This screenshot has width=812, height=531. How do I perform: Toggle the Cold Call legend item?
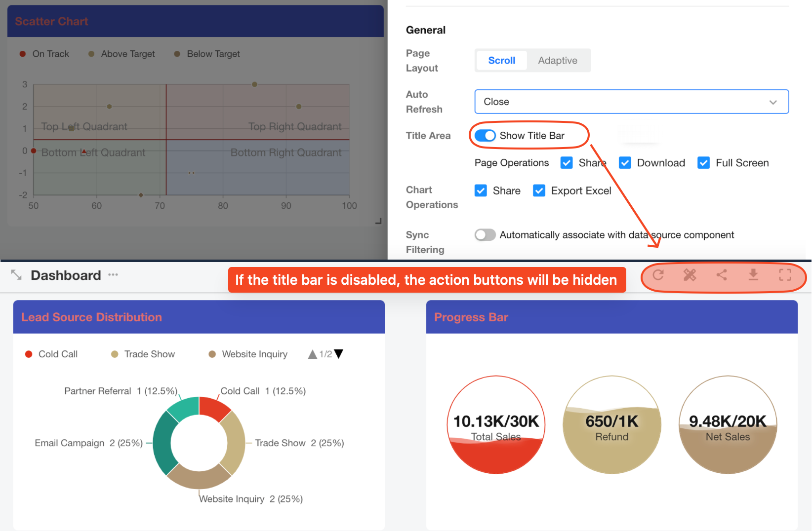[51, 354]
